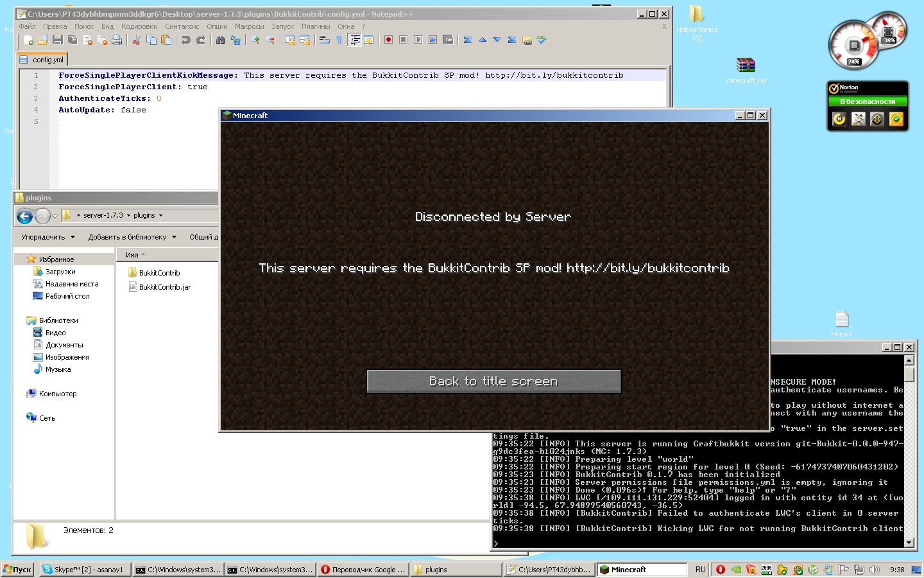Expand the server-1.7.3 breadcrumb arrow
Image resolution: width=924 pixels, height=578 pixels.
128,216
